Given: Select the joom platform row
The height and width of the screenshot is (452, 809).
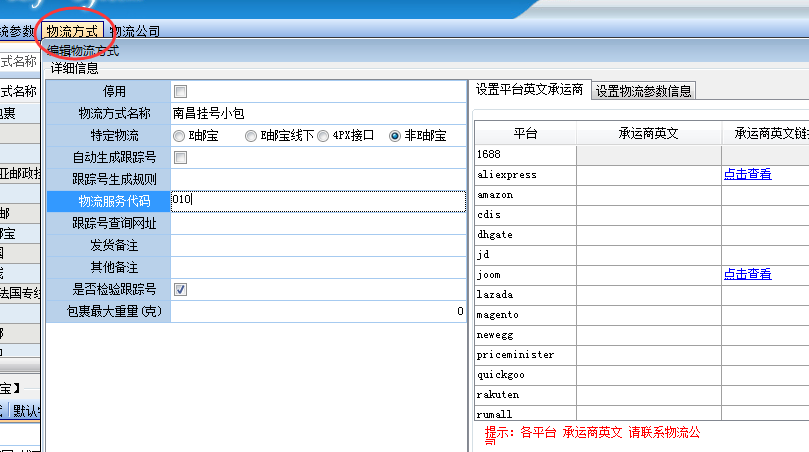Looking at the screenshot, I should coord(525,275).
